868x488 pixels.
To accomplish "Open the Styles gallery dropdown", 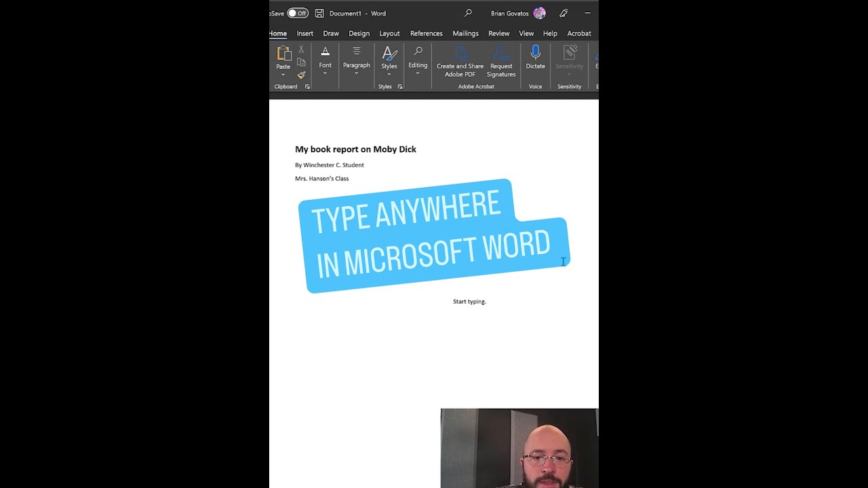I will point(389,61).
